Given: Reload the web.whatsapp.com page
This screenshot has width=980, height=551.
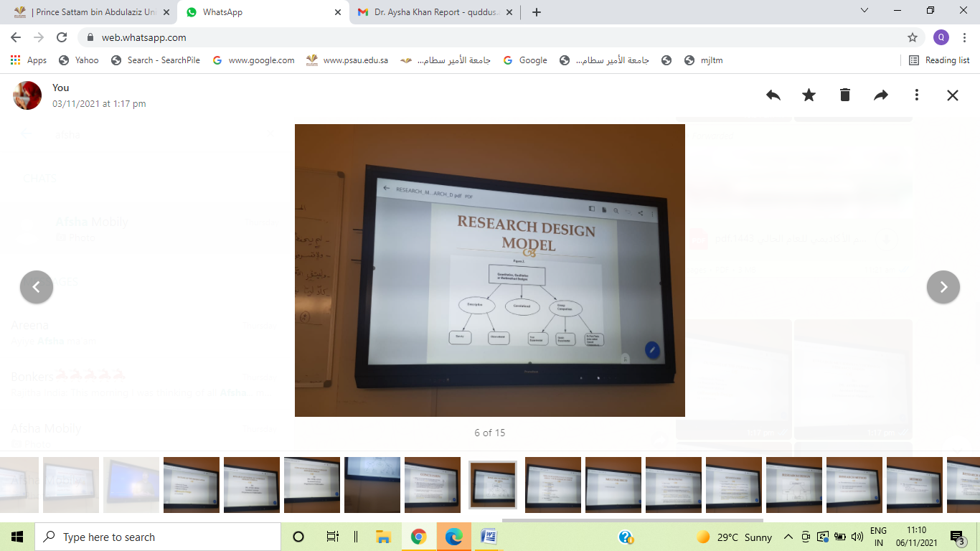Looking at the screenshot, I should [x=62, y=37].
